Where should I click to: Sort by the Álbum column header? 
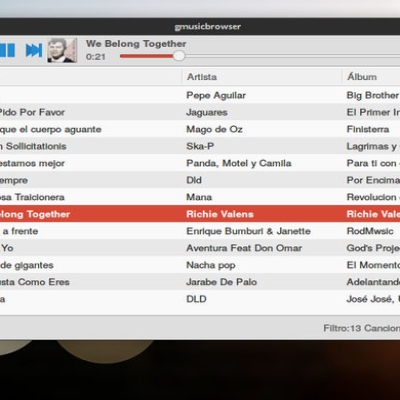tap(362, 77)
